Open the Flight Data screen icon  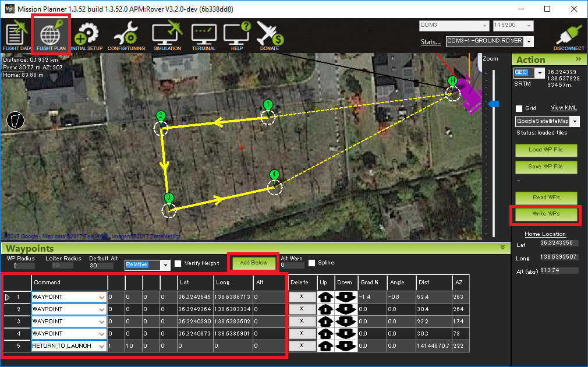17,36
